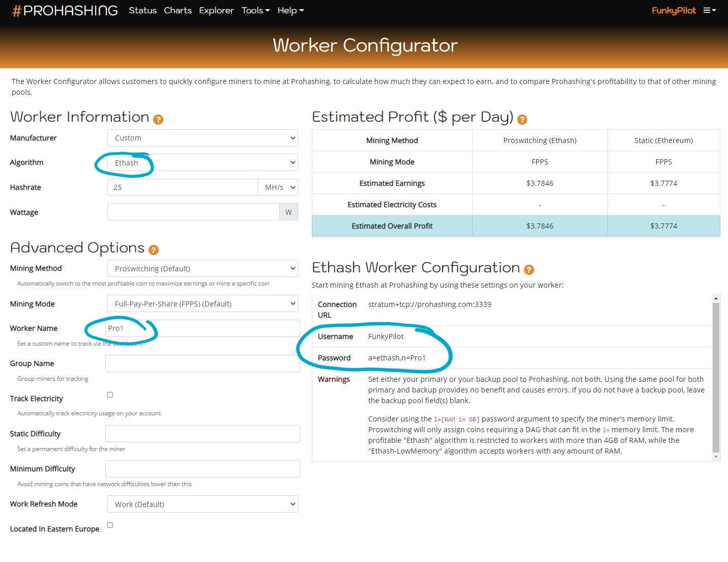
Task: Focus the Static Difficulty input field
Action: (x=202, y=434)
